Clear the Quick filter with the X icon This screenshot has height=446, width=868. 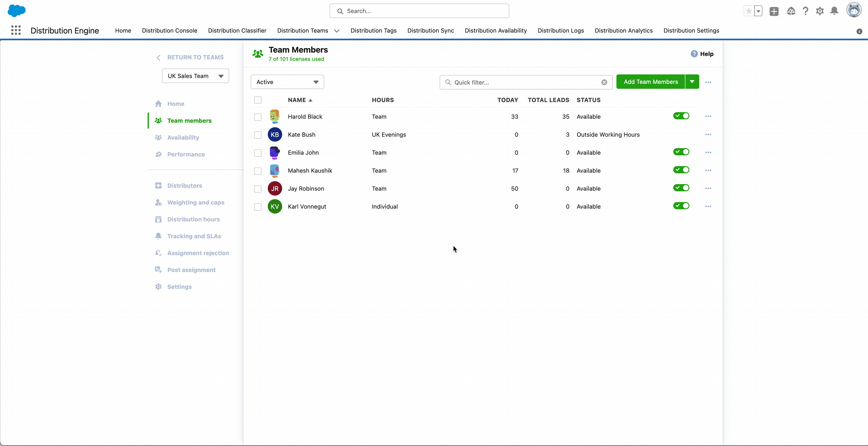[604, 82]
